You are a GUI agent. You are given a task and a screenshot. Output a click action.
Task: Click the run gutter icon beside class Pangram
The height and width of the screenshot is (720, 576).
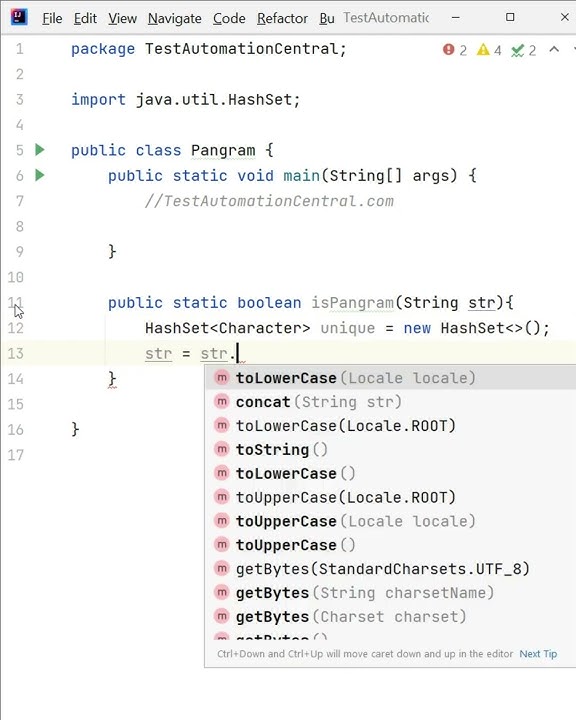[x=40, y=150]
